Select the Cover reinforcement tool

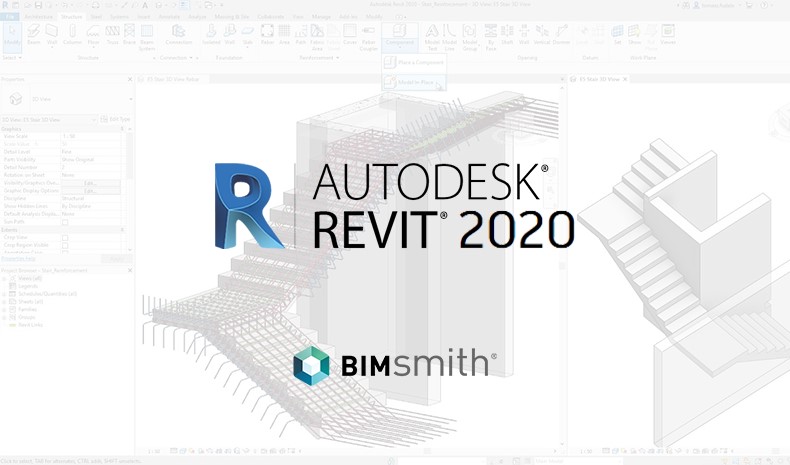coord(350,35)
